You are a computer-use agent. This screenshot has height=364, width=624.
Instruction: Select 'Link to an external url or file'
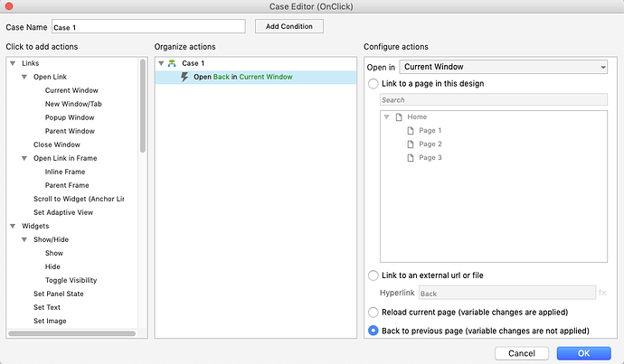point(373,275)
